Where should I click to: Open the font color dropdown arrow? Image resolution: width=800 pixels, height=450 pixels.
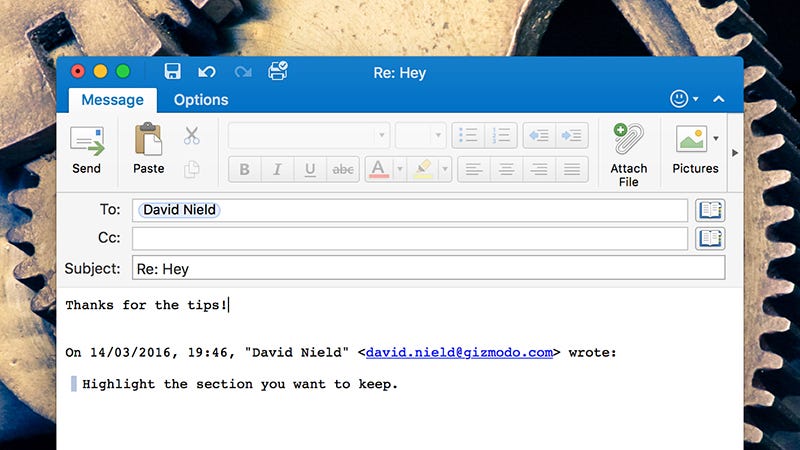400,169
